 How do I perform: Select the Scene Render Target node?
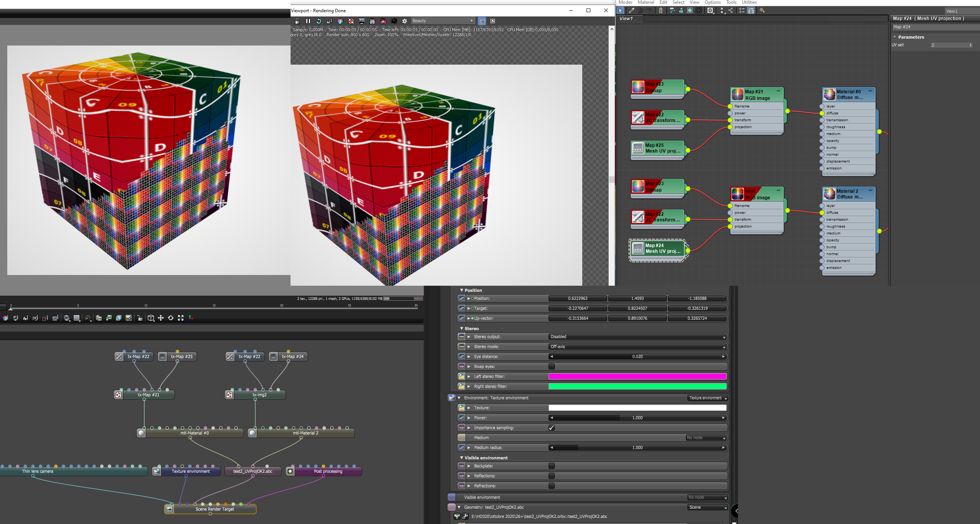click(215, 509)
